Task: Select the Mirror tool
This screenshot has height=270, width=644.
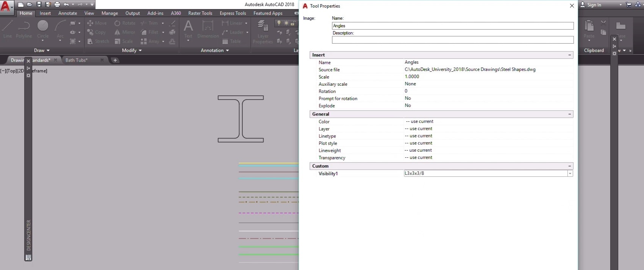Action: (x=125, y=32)
